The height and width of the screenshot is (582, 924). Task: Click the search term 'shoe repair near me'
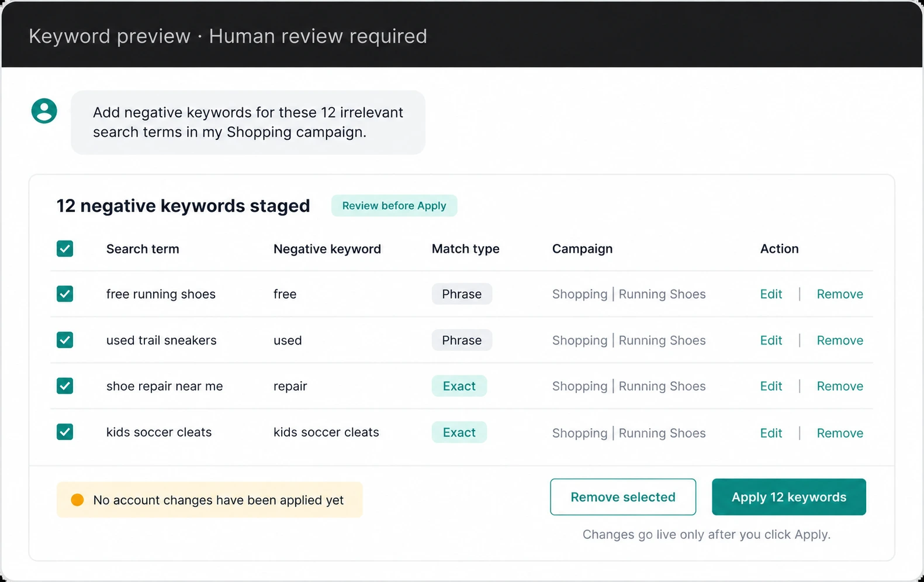click(x=165, y=386)
